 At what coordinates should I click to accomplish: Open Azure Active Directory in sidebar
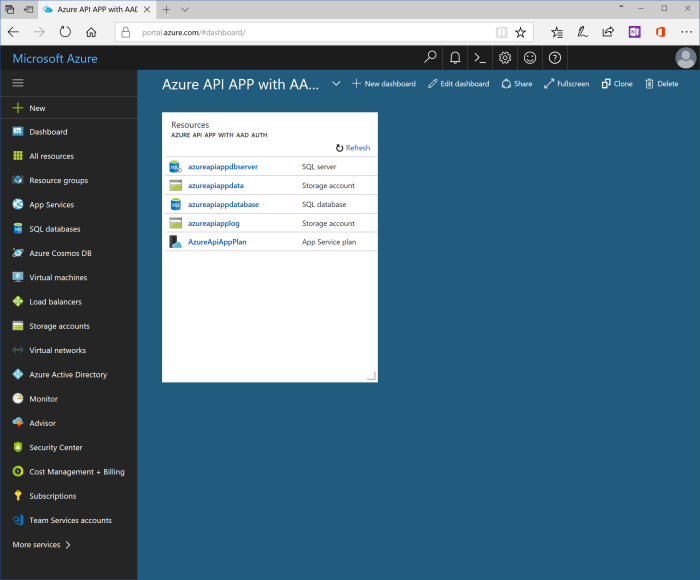pos(68,375)
